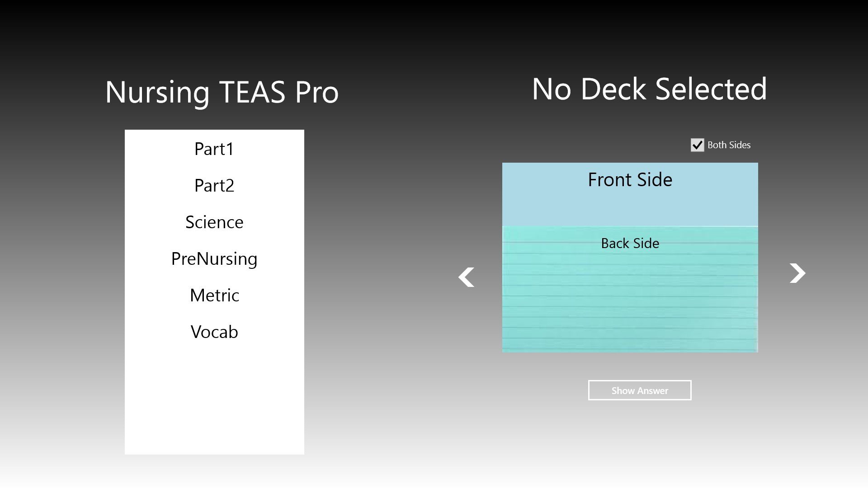Open the Metric deck
This screenshot has width=868, height=488.
(x=214, y=296)
